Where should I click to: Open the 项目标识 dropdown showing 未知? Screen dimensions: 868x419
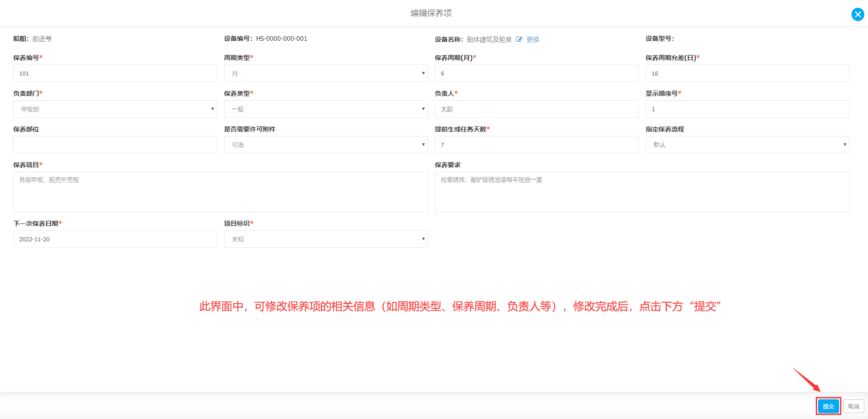point(326,239)
